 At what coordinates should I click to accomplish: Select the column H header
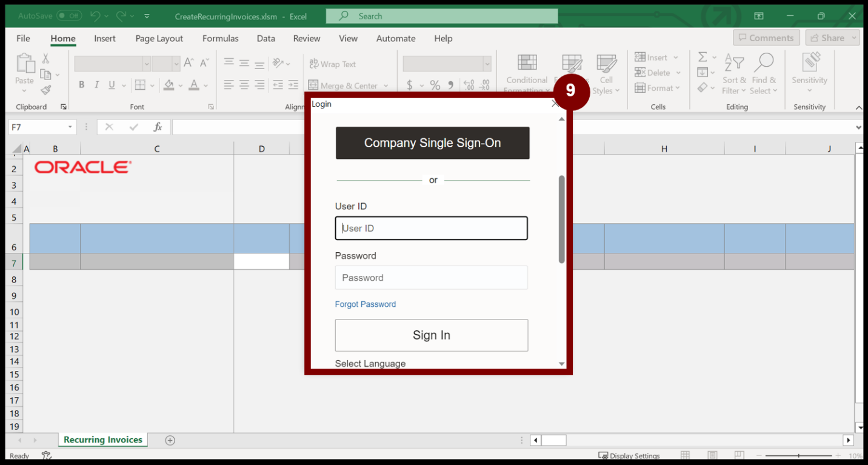[x=664, y=149]
